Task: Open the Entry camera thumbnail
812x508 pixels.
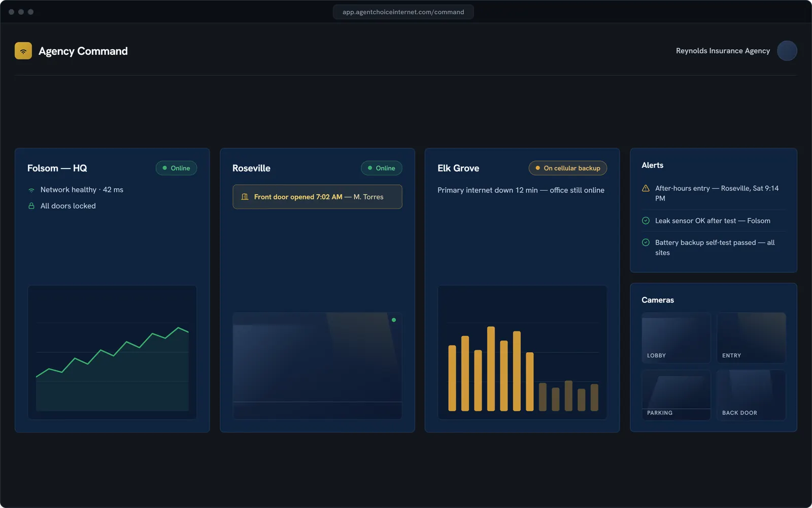Action: [x=751, y=337]
